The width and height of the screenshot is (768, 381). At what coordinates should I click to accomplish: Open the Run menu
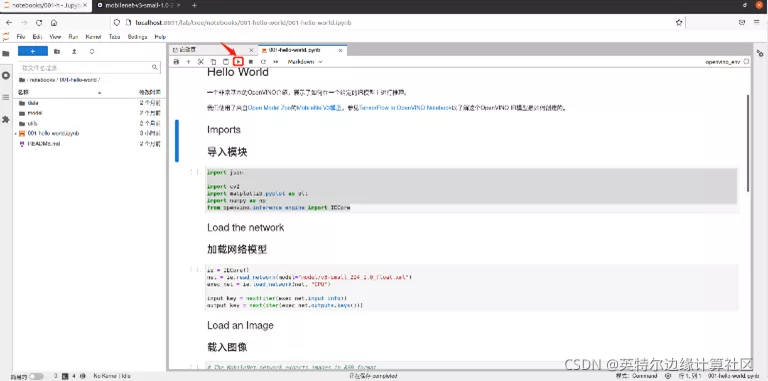point(73,37)
